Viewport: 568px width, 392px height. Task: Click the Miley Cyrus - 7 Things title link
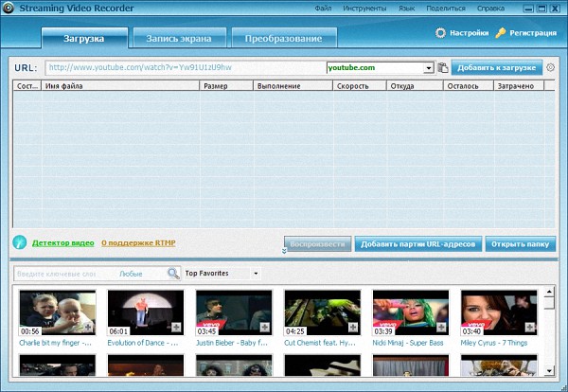(x=494, y=343)
